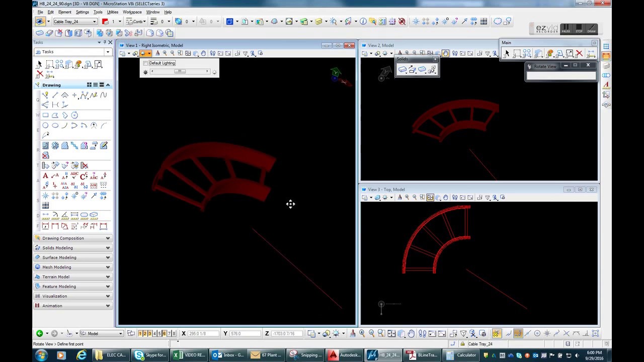Adjust the lighting brightness slider handle
The image size is (644, 362).
(180, 71)
